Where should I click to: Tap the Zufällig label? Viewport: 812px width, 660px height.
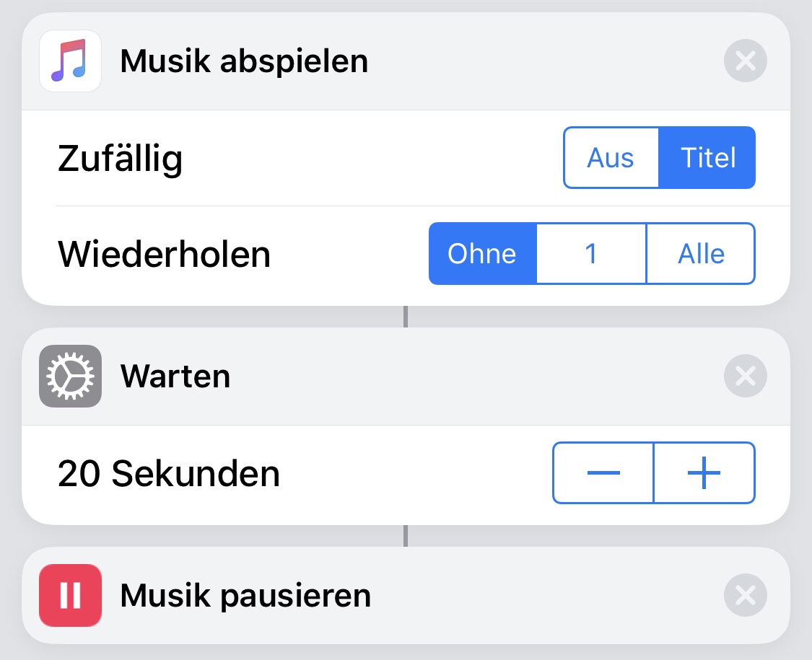pyautogui.click(x=120, y=159)
